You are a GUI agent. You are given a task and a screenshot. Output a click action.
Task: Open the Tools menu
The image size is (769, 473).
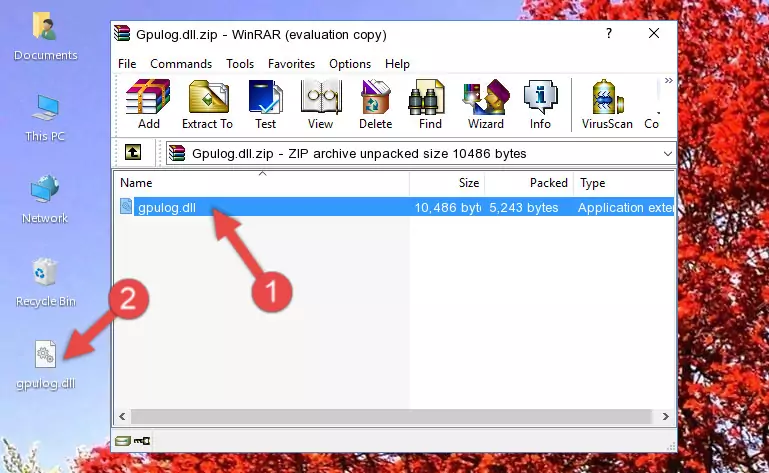point(240,64)
